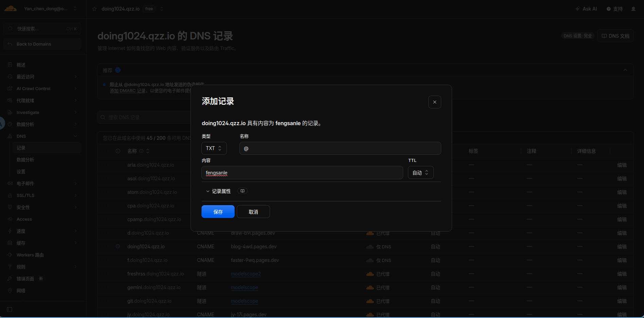Collapse the 推荐 recommendations panel

click(625, 70)
